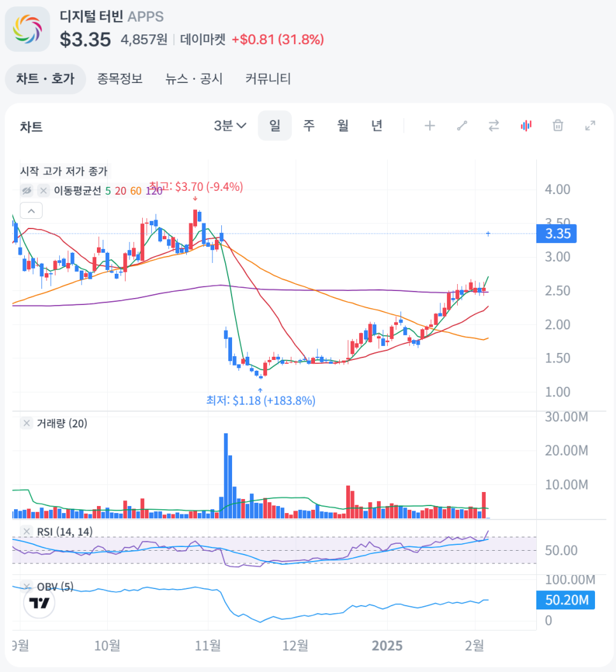Go to the 커뮤니티 tab
Viewport: 616px width, 672px height.
[268, 79]
